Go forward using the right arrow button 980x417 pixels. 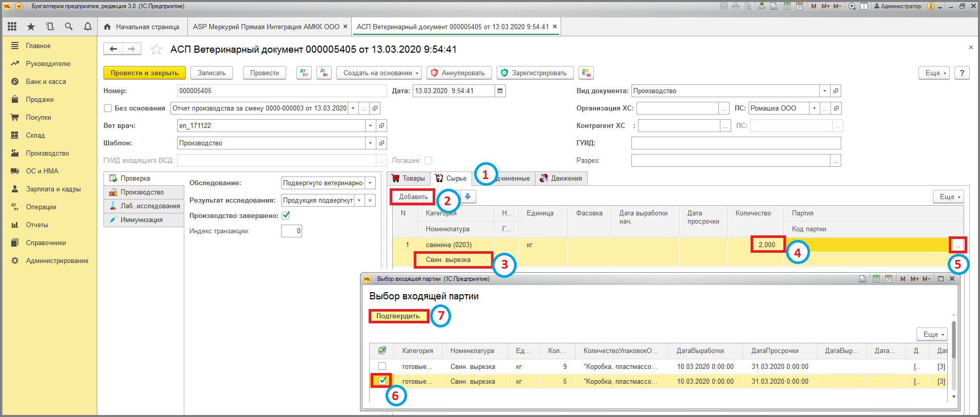(x=132, y=49)
